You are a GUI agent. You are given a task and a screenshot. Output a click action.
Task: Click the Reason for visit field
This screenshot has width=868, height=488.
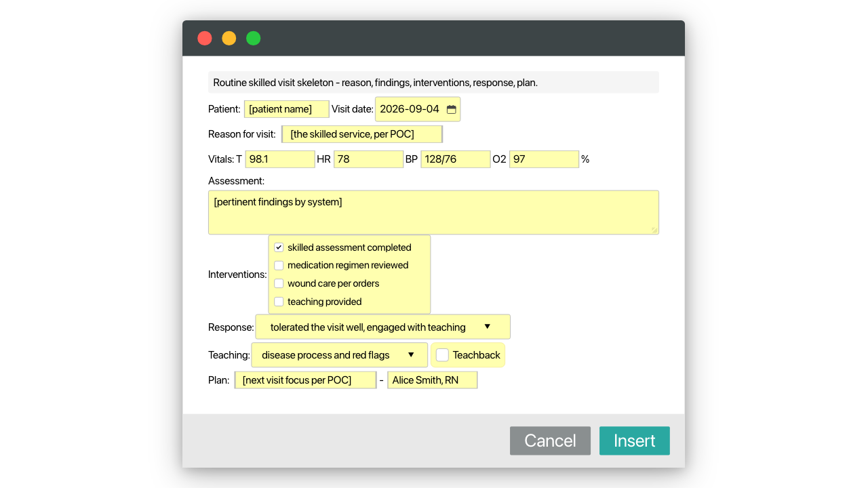[x=362, y=134]
